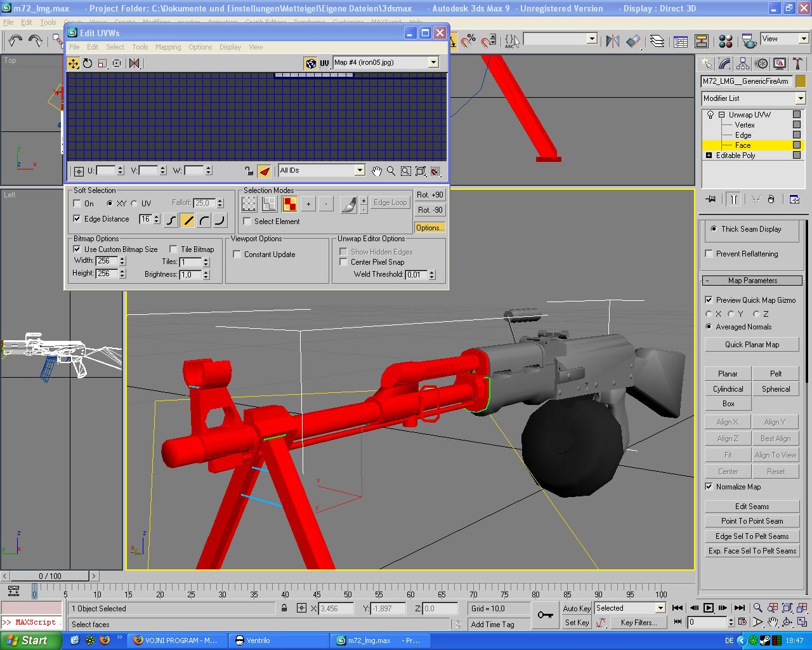Viewport: 812px width, 650px height.
Task: Open the Modifier List dropdown
Action: 800,98
